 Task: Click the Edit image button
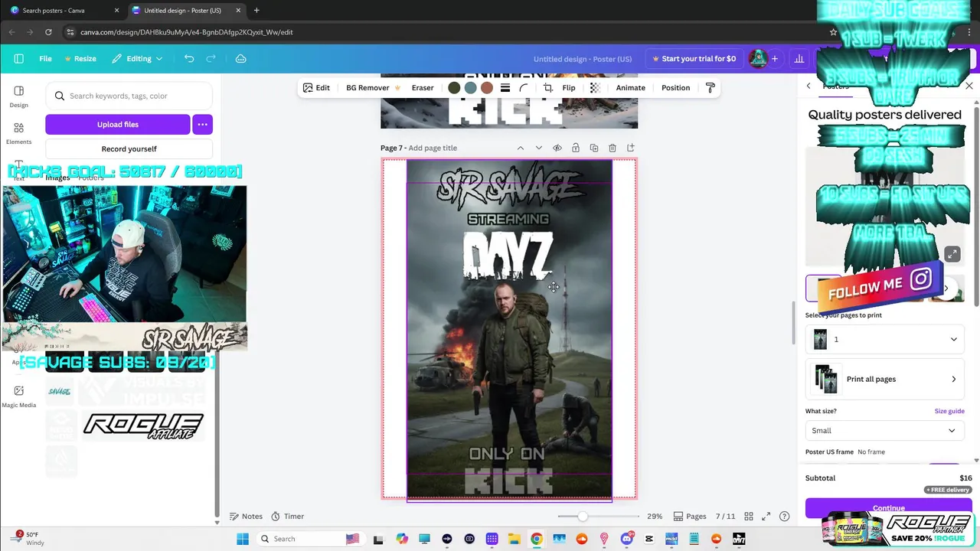(x=316, y=88)
